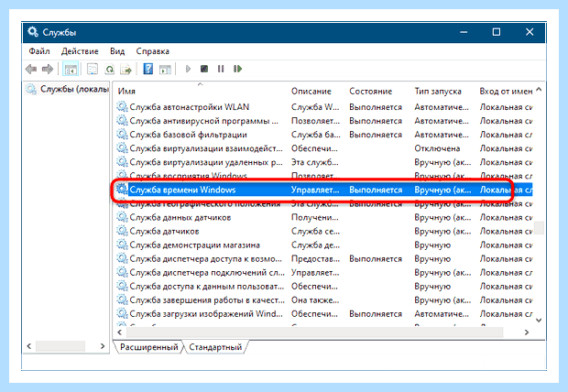Click tree pane scroll right arrow

[x=103, y=346]
